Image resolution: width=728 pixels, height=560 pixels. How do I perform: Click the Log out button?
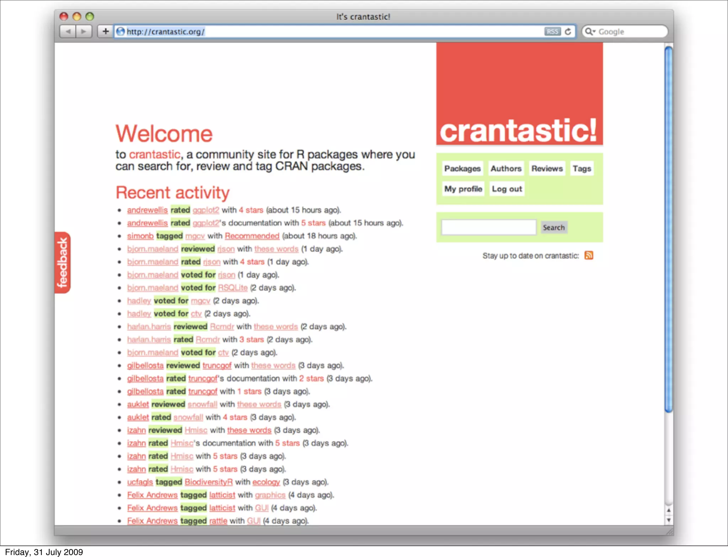coord(507,189)
